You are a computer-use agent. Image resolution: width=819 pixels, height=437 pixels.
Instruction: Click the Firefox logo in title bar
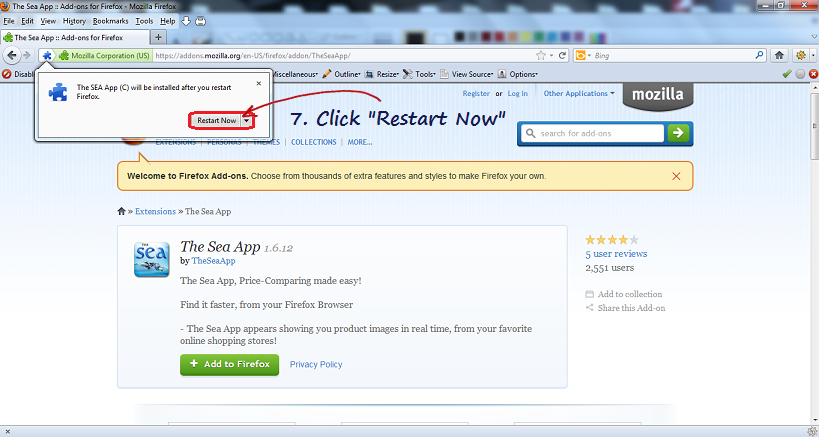point(5,6)
